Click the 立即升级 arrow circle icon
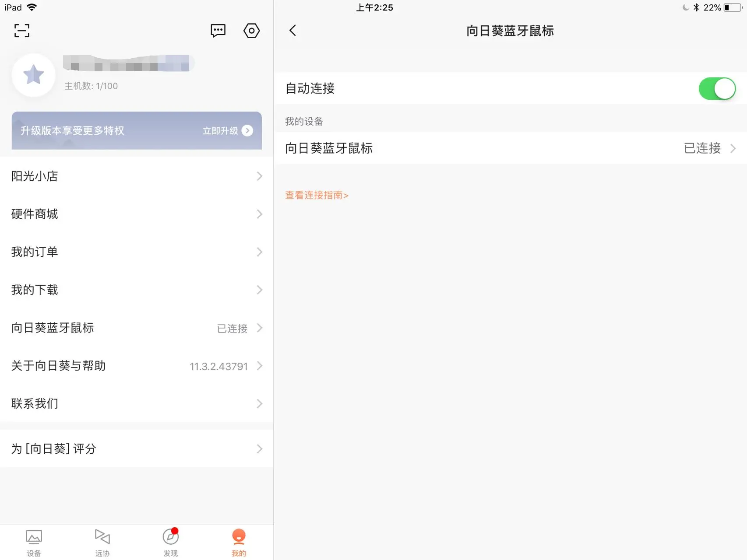 click(x=247, y=131)
